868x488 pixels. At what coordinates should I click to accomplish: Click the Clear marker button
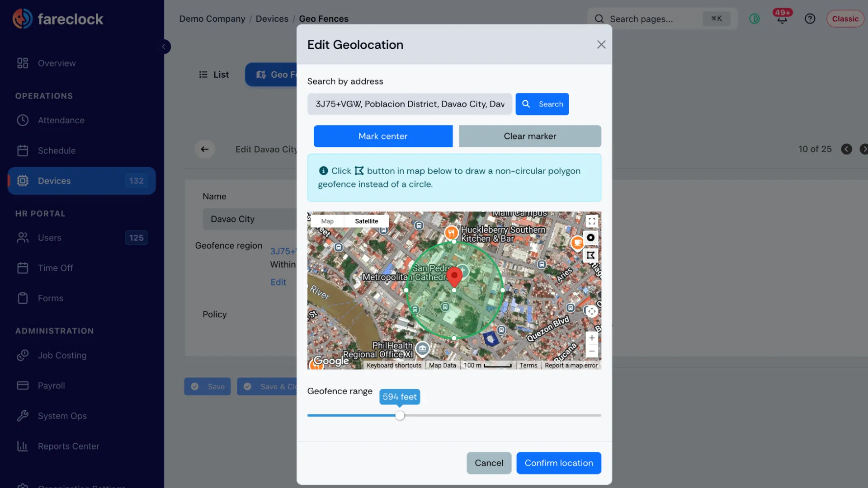(530, 136)
